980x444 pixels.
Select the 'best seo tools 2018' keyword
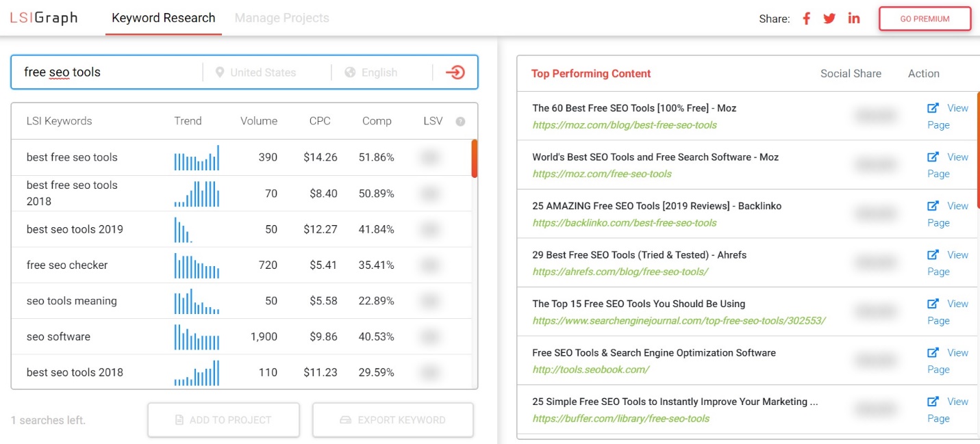pyautogui.click(x=75, y=373)
